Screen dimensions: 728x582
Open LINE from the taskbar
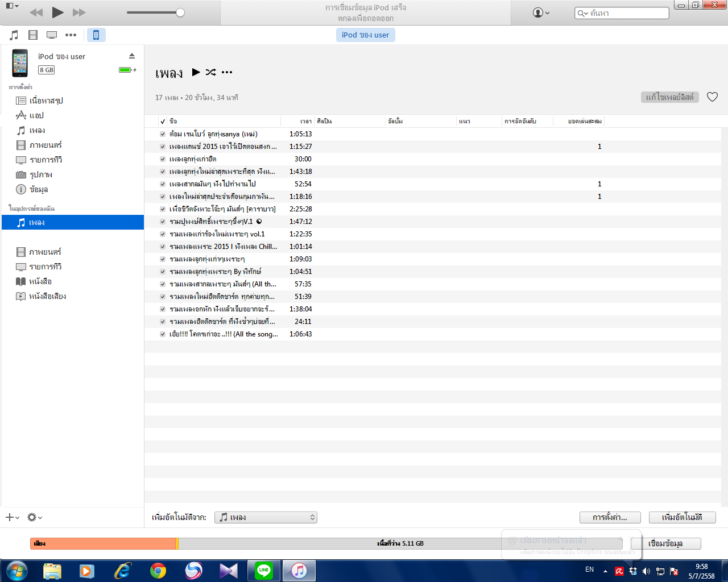click(264, 571)
